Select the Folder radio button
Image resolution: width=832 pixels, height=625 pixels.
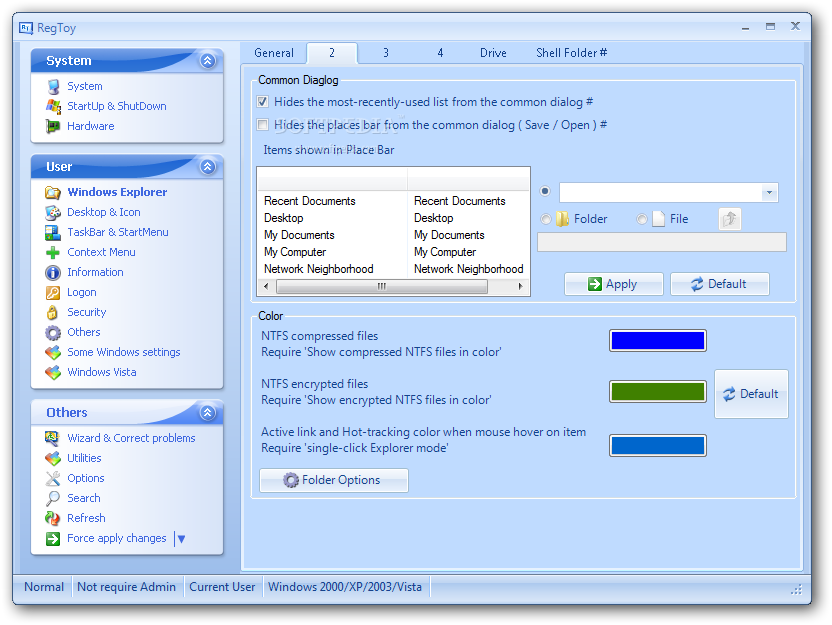point(545,219)
